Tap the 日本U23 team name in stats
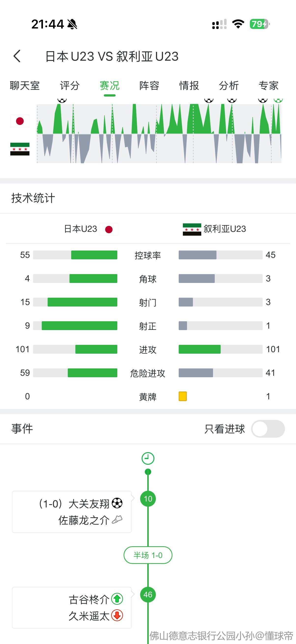Image resolution: width=296 pixels, height=644 pixels. 81,229
